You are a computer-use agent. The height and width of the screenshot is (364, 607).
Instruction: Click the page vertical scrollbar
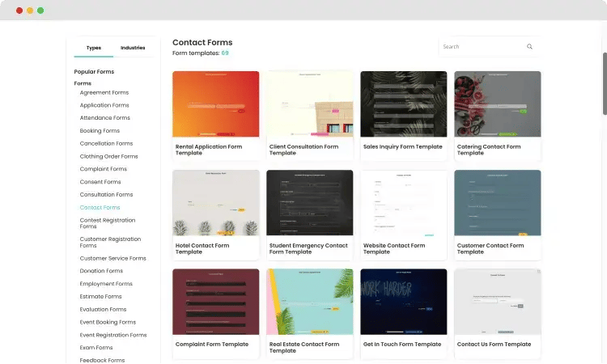click(x=604, y=85)
